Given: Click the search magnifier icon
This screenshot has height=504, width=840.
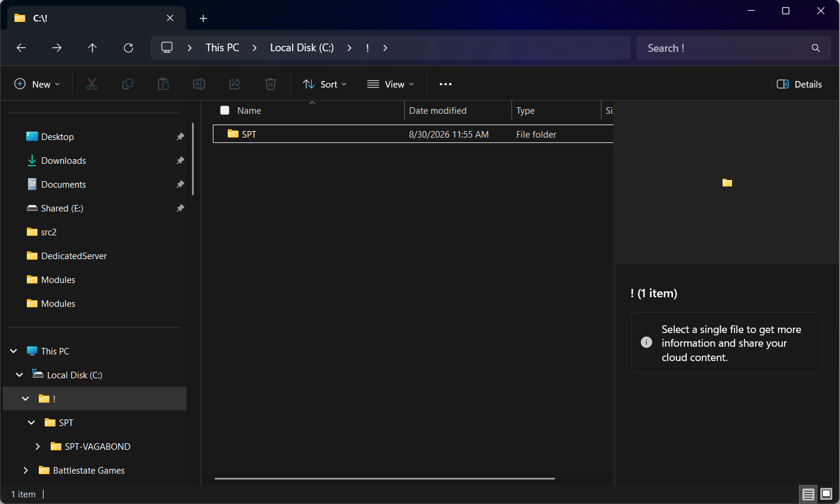Looking at the screenshot, I should coord(816,48).
